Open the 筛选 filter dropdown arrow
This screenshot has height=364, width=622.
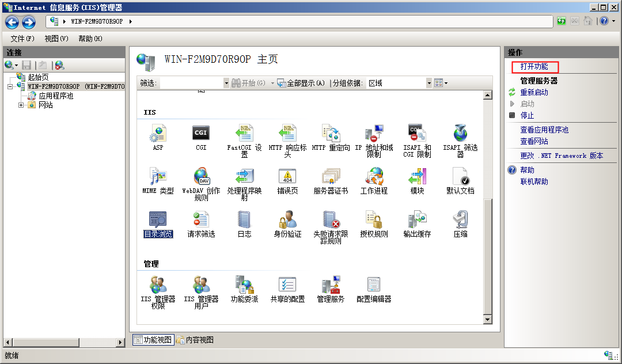[226, 84]
